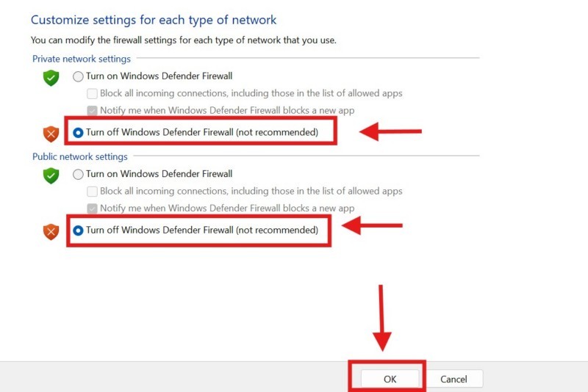Turn on Windows Defender Firewall for public networks
The height and width of the screenshot is (392, 588).
(x=78, y=174)
